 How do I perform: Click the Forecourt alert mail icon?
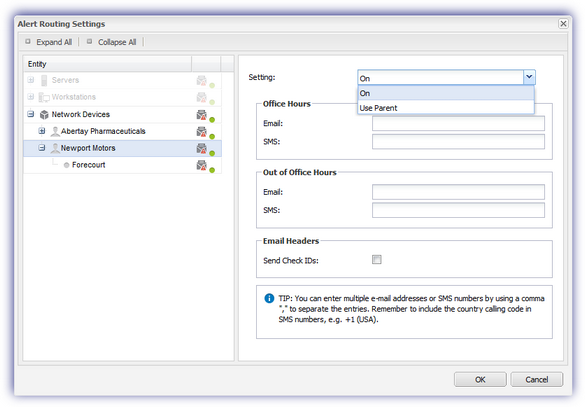tap(201, 165)
